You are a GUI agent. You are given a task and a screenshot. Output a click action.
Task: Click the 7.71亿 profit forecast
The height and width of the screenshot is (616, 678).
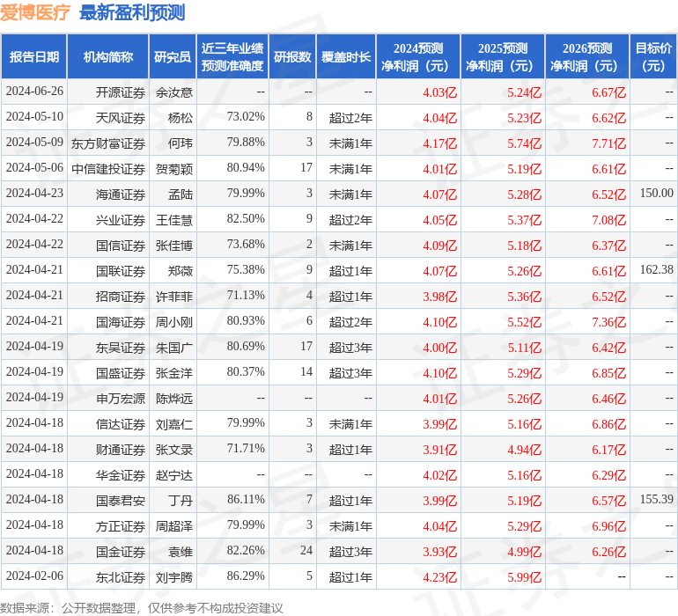(x=608, y=143)
